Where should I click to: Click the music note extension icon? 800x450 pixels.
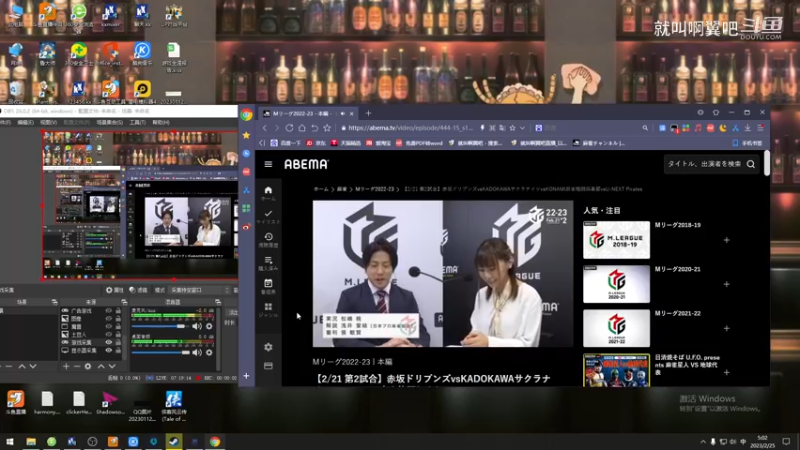[698, 128]
